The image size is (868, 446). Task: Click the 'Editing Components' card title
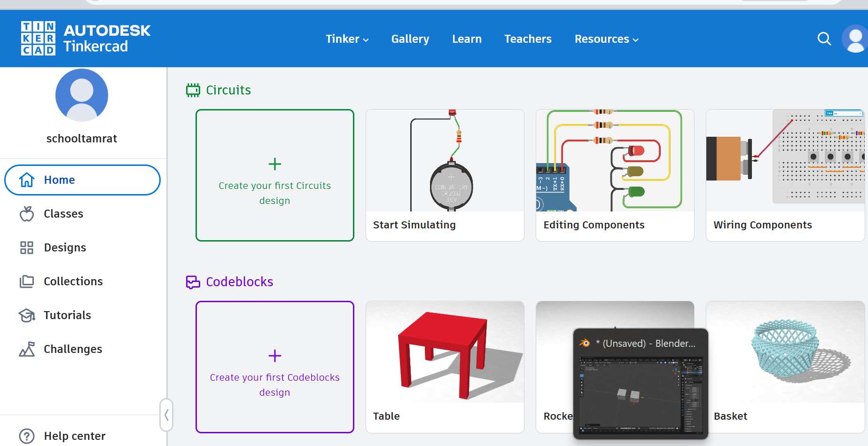[x=594, y=225]
